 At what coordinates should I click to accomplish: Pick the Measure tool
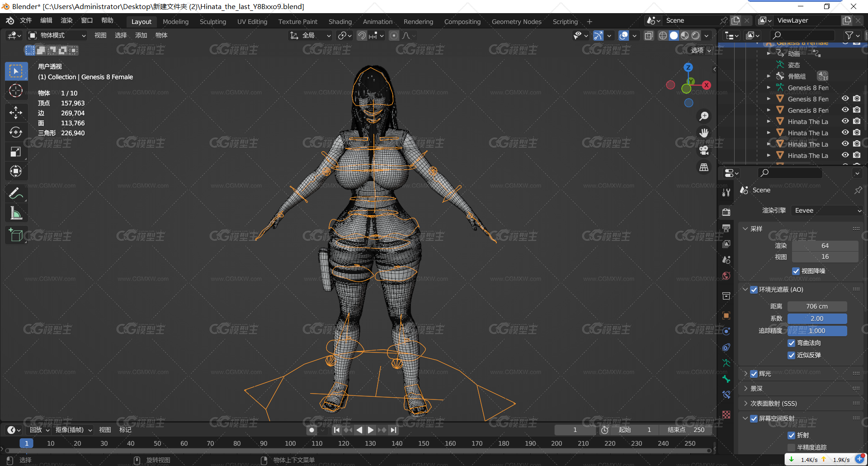[x=16, y=213]
